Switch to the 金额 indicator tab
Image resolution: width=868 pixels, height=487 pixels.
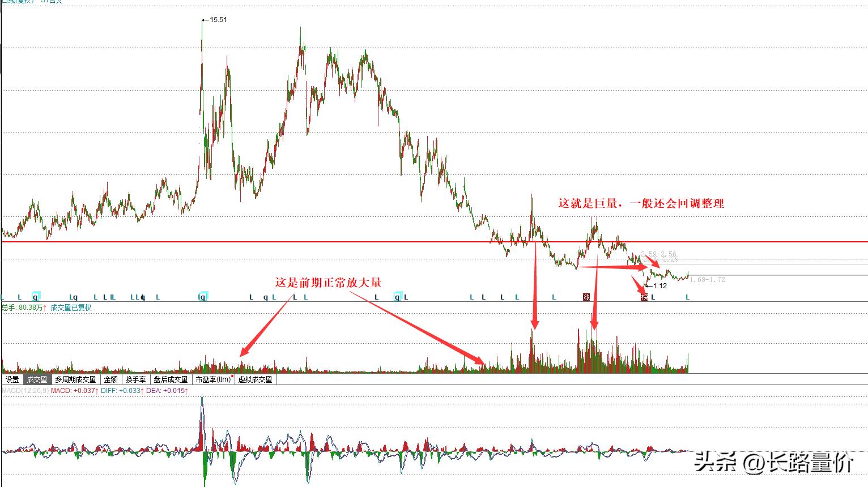111,379
